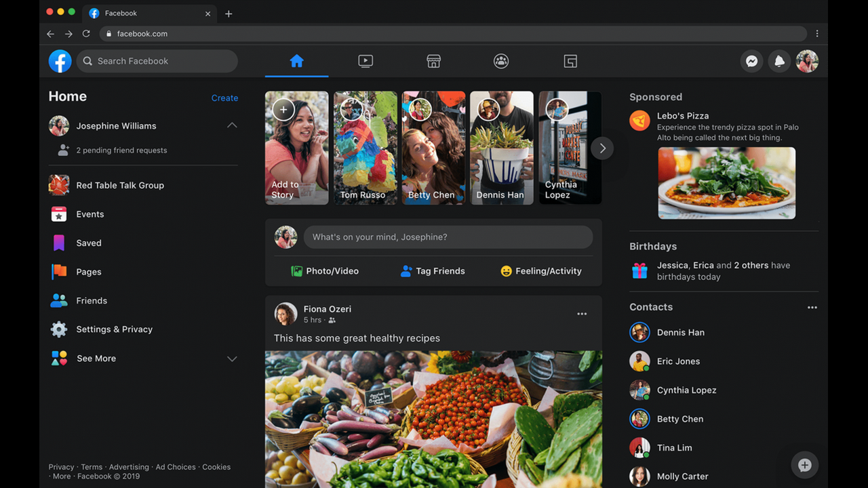The image size is (868, 488).
Task: Show next stories with the arrow button
Action: click(x=602, y=148)
